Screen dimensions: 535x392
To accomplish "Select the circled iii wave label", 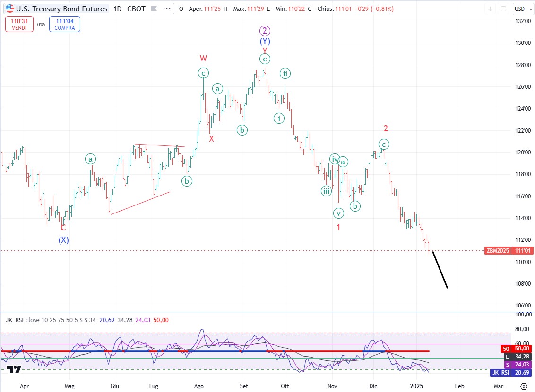I will coord(327,191).
